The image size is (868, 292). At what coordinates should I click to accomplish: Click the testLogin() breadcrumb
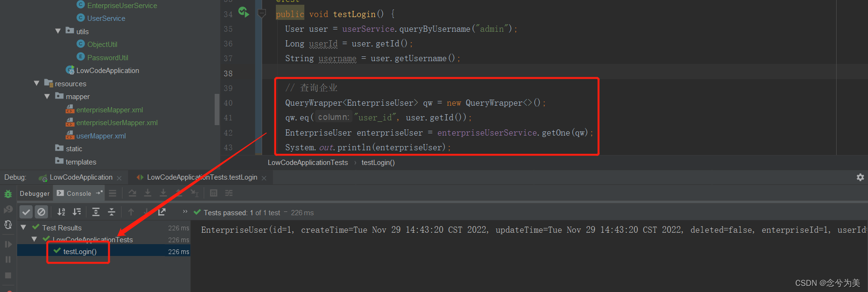pos(378,163)
